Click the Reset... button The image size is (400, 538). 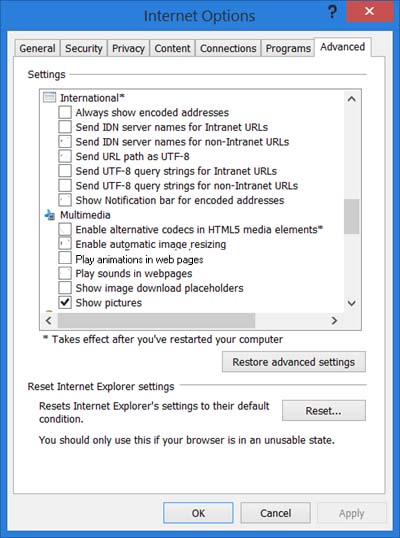323,410
